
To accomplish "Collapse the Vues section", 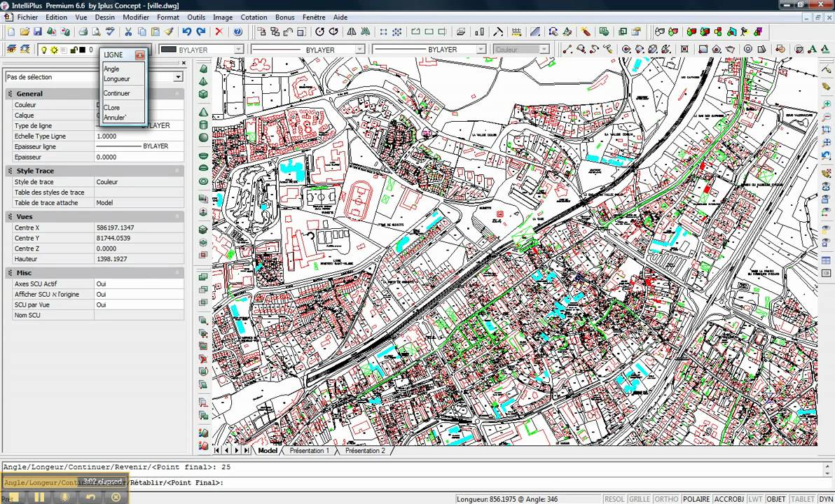I will [x=177, y=216].
